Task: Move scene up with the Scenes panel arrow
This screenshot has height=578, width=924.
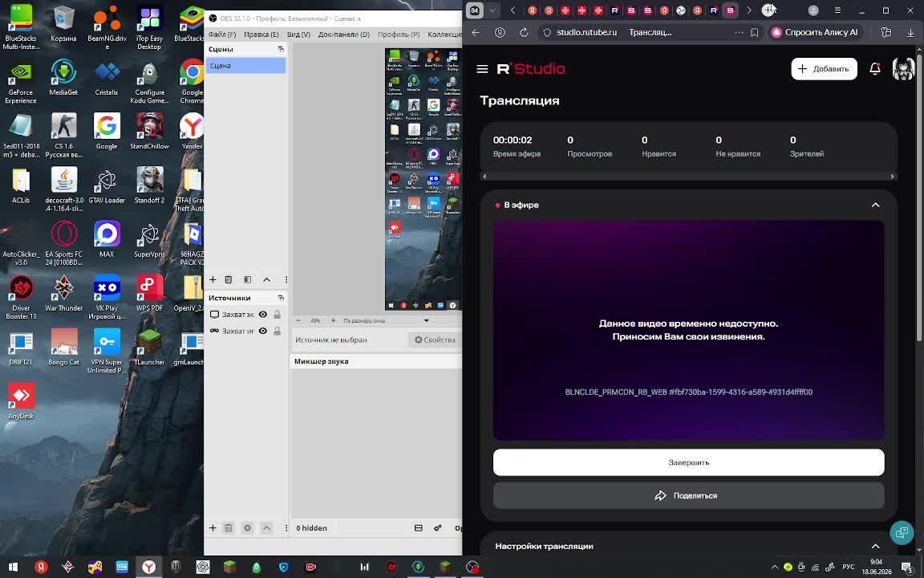Action: (x=266, y=279)
